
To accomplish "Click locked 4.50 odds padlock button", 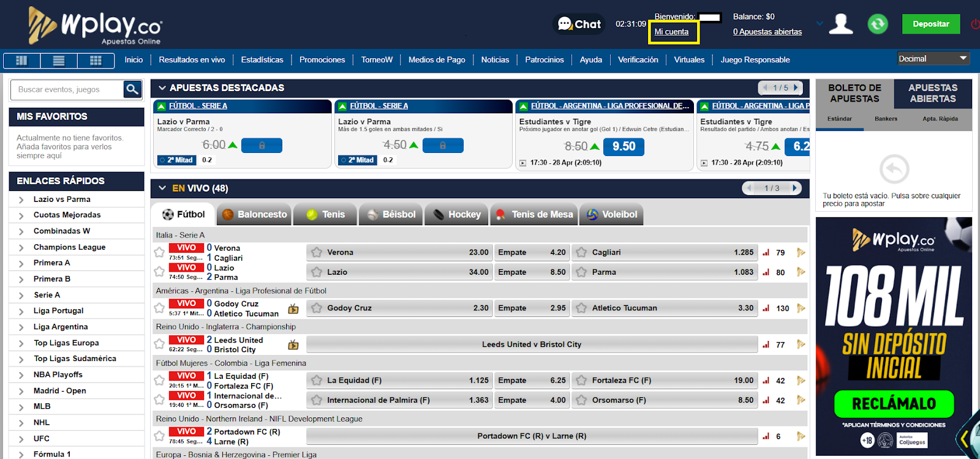I will [x=443, y=146].
